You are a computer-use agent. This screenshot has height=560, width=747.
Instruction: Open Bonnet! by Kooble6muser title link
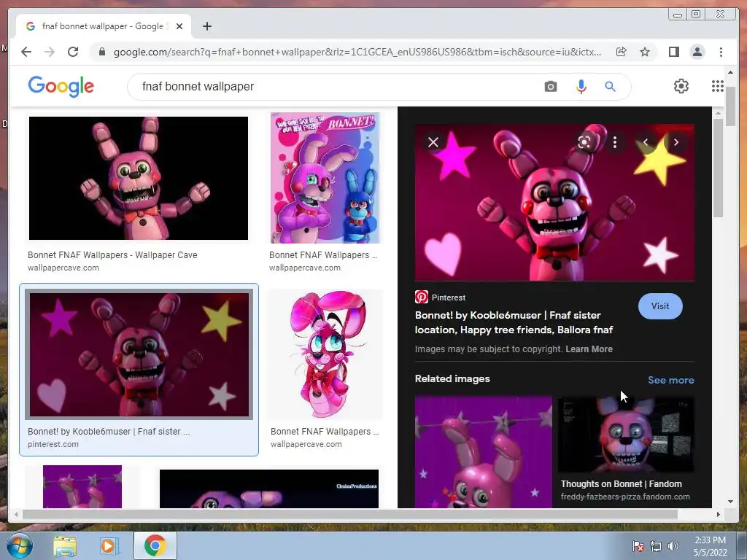[514, 322]
